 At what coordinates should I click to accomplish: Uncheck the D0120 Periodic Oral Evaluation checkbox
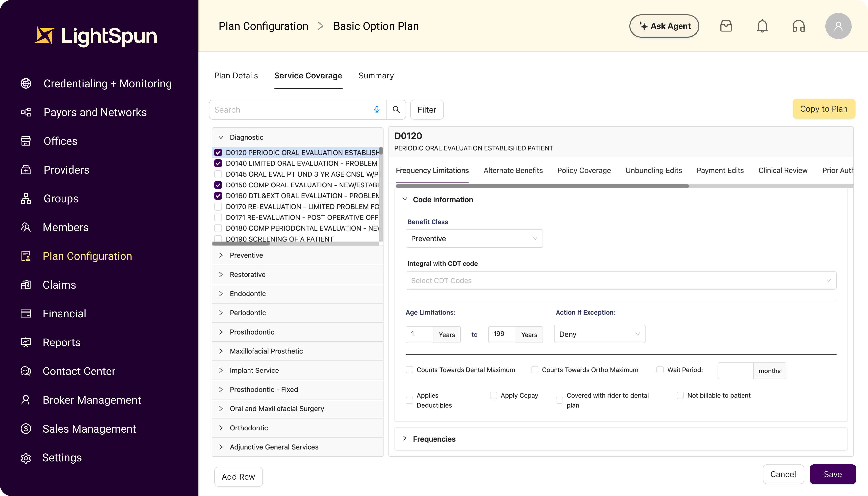point(218,153)
